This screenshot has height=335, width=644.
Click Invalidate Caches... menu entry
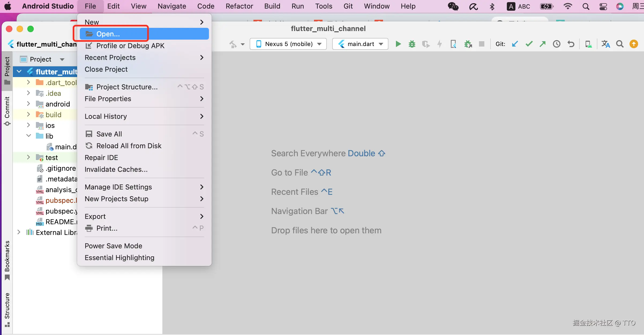click(x=116, y=169)
